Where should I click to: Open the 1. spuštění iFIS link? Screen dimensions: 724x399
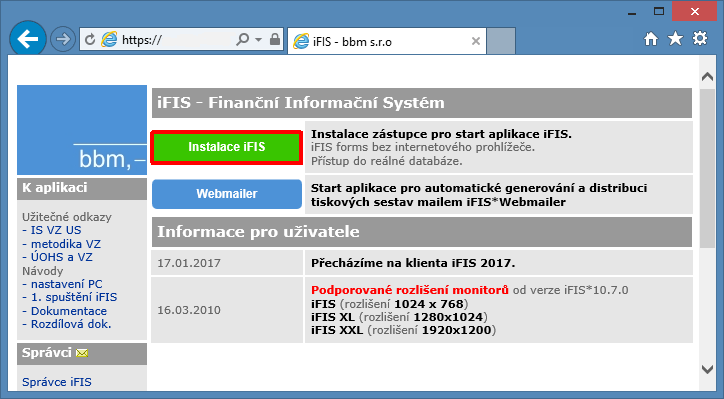(74, 297)
